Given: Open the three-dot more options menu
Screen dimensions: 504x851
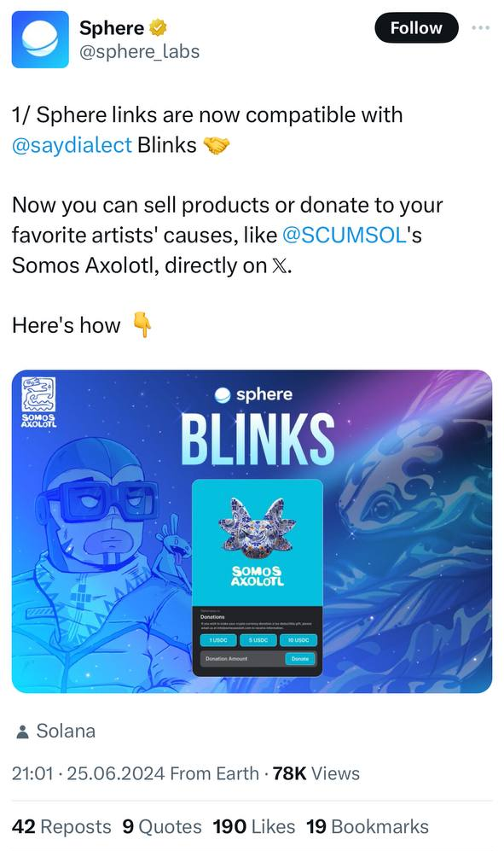Looking at the screenshot, I should (x=481, y=27).
